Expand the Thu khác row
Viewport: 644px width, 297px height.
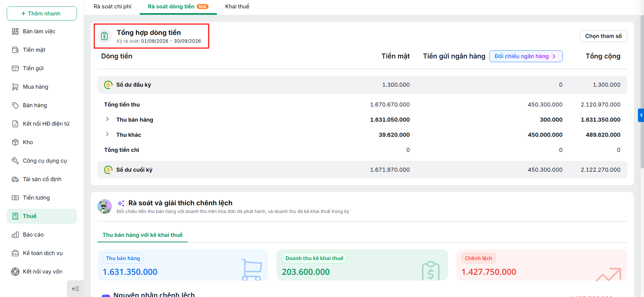(x=107, y=134)
